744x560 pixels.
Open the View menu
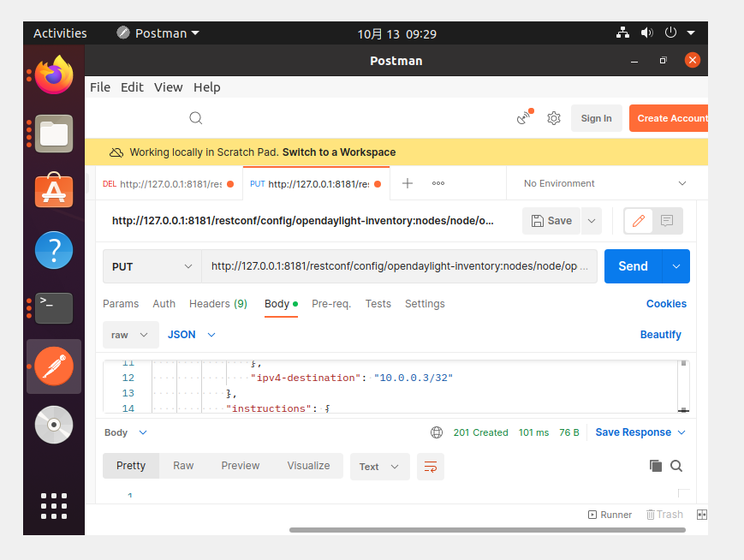[168, 87]
